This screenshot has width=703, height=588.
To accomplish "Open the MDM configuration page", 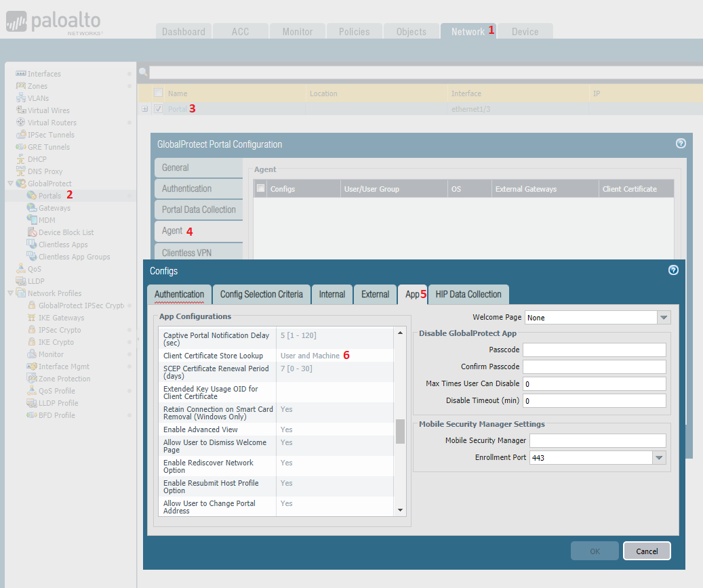I will tap(45, 219).
